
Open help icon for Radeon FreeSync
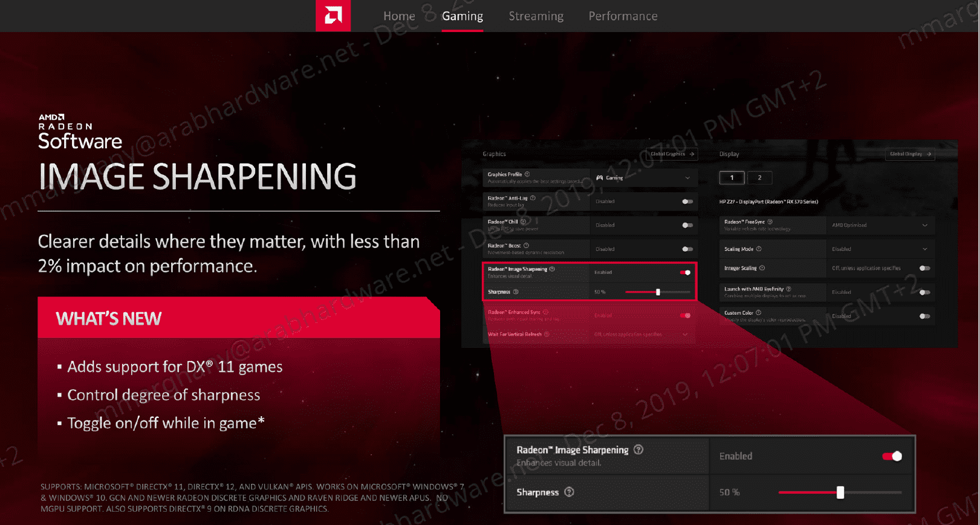pos(770,222)
